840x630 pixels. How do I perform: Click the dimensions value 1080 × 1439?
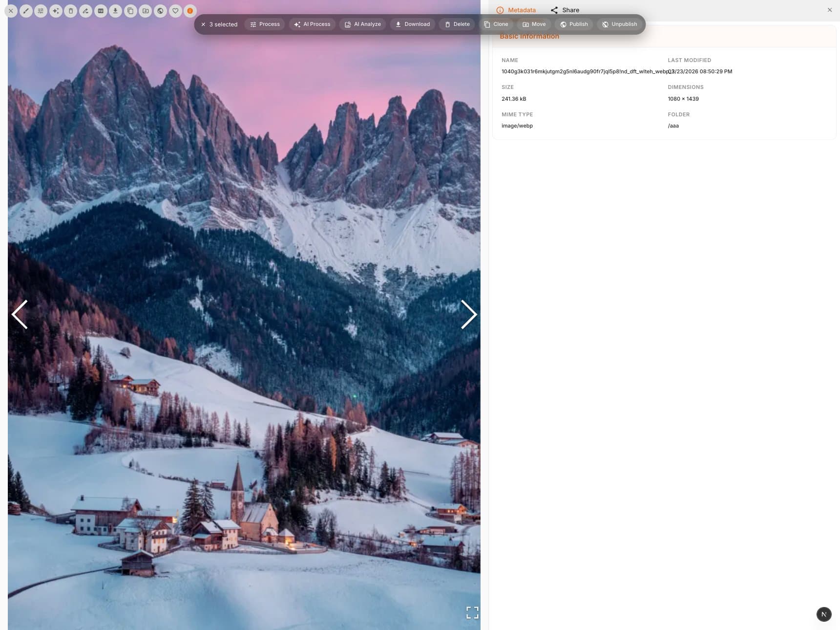(683, 99)
